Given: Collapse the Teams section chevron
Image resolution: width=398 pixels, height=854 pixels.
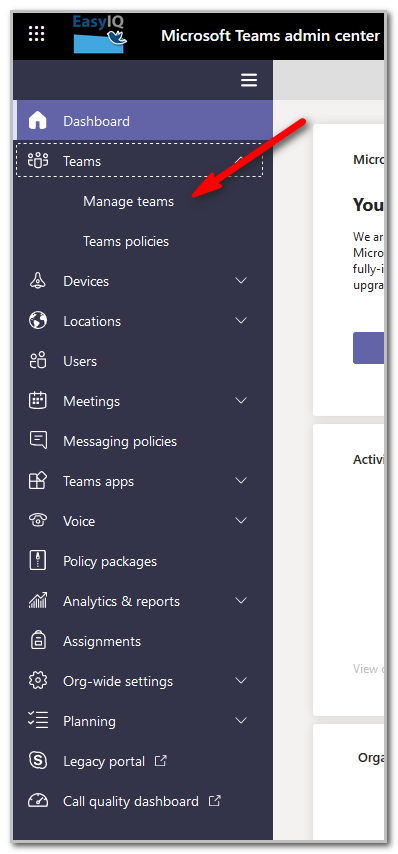Looking at the screenshot, I should tap(241, 161).
